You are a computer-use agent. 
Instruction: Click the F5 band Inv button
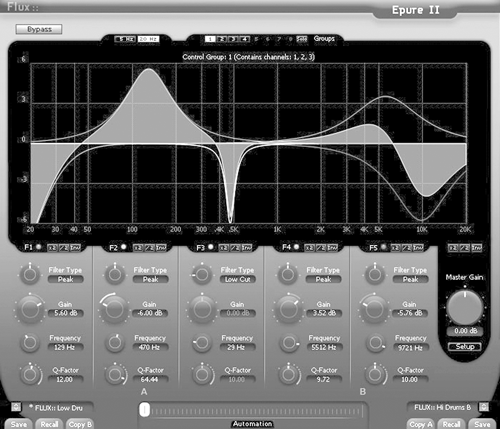[418, 248]
